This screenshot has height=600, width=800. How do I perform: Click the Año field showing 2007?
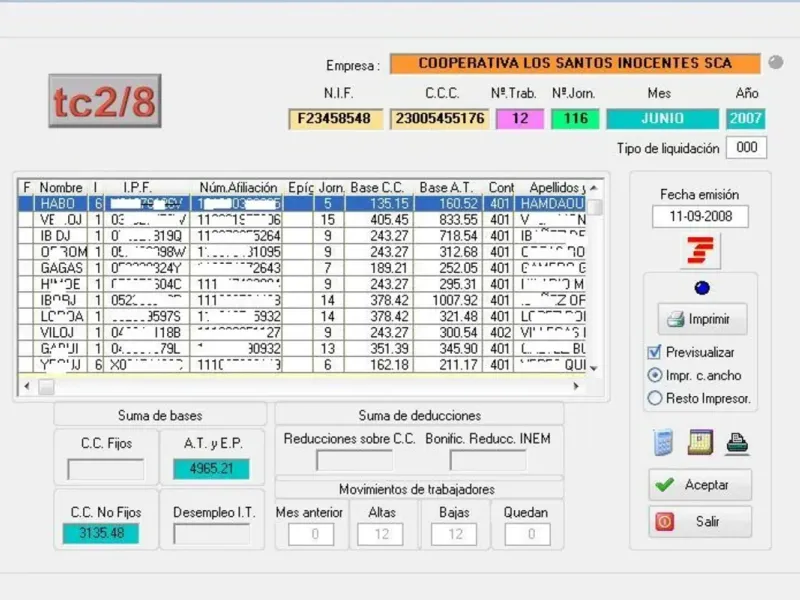[745, 118]
